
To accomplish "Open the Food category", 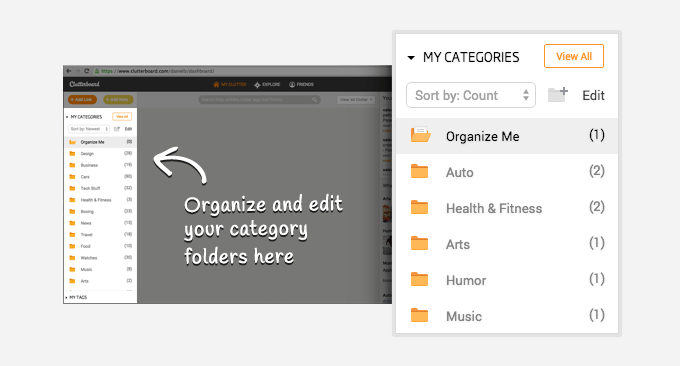I will click(x=85, y=246).
